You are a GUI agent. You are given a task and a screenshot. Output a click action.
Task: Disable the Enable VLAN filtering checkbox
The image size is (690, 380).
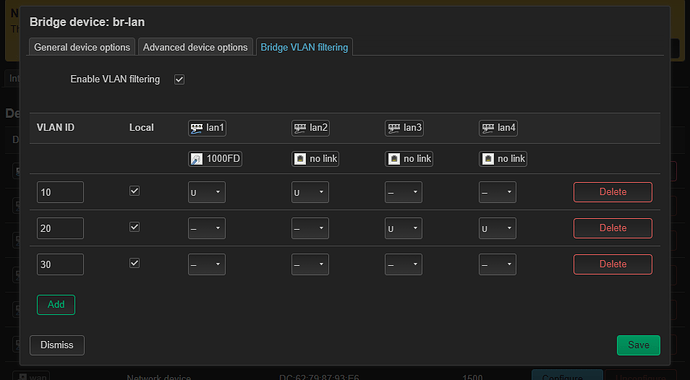[179, 80]
